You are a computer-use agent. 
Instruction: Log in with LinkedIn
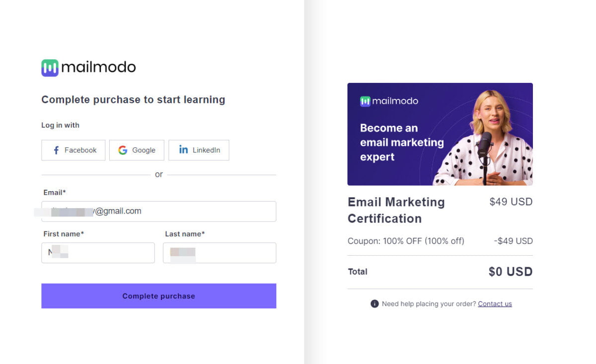[x=199, y=150]
